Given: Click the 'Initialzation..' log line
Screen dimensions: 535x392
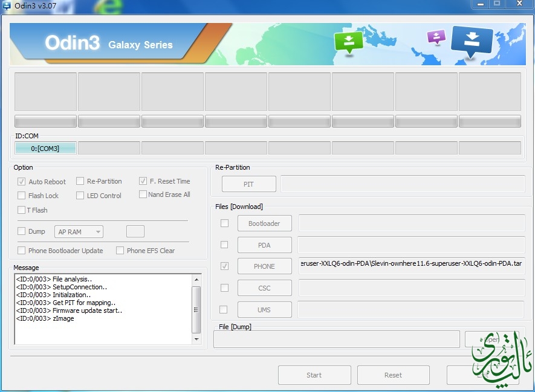Looking at the screenshot, I should pos(53,295).
